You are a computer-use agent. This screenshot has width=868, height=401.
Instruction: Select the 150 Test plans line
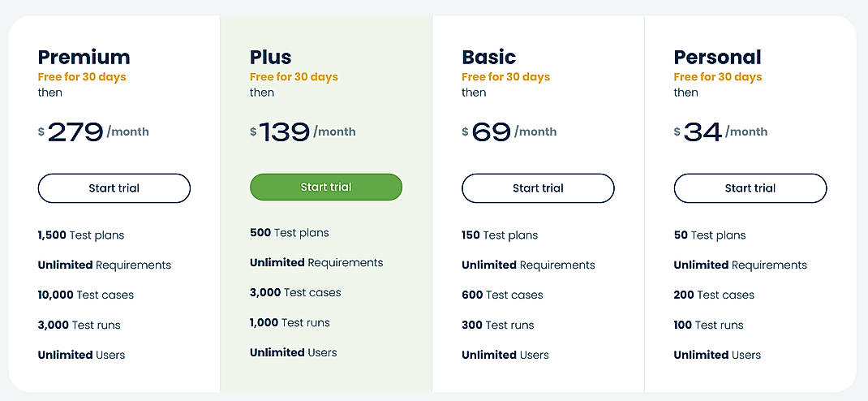[x=500, y=235]
